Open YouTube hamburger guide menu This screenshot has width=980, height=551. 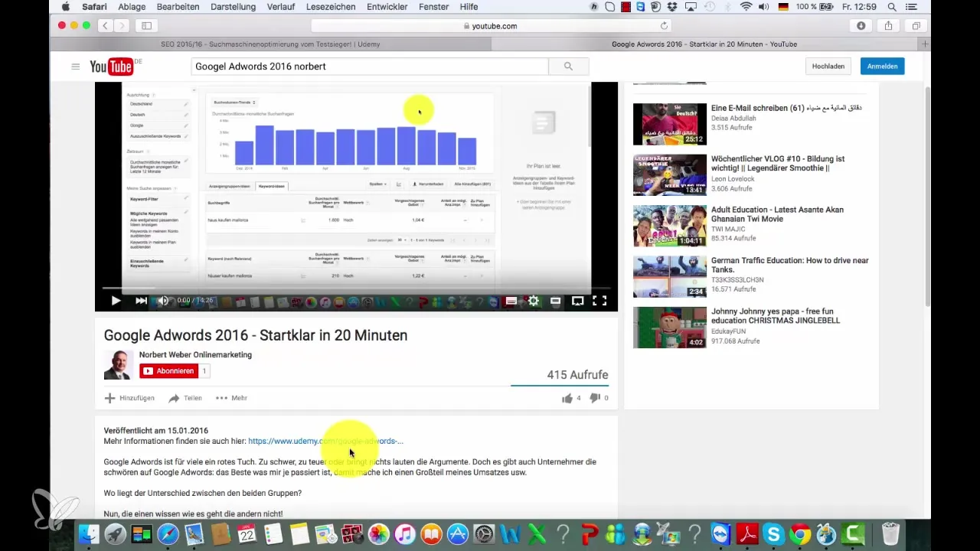point(75,67)
